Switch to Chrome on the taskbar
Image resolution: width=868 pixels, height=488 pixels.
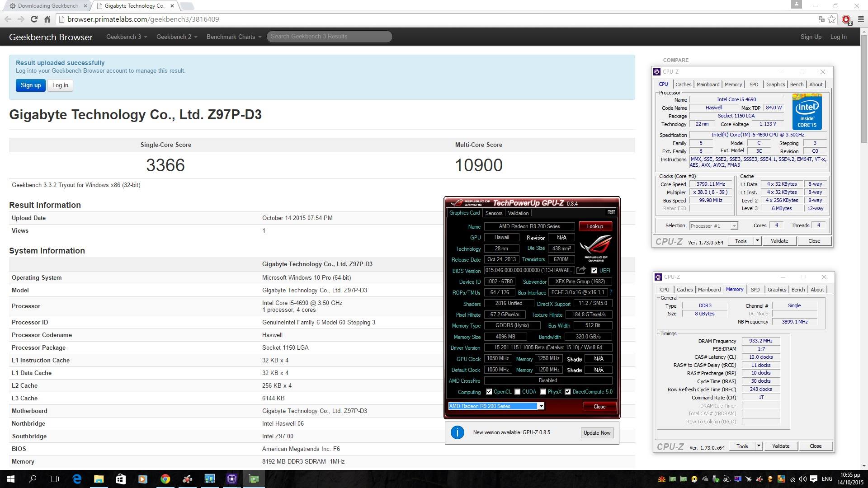165,479
